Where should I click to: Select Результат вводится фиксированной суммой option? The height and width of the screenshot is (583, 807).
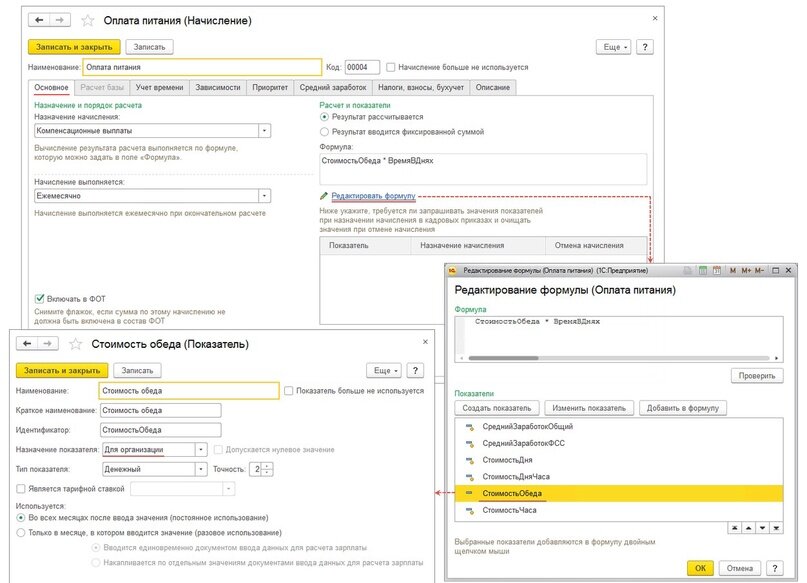(324, 132)
